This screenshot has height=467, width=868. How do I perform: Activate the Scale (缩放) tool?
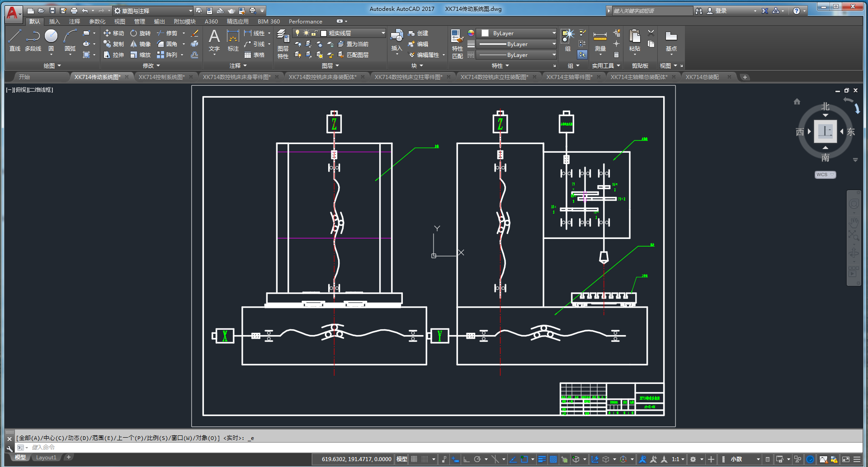pos(140,55)
